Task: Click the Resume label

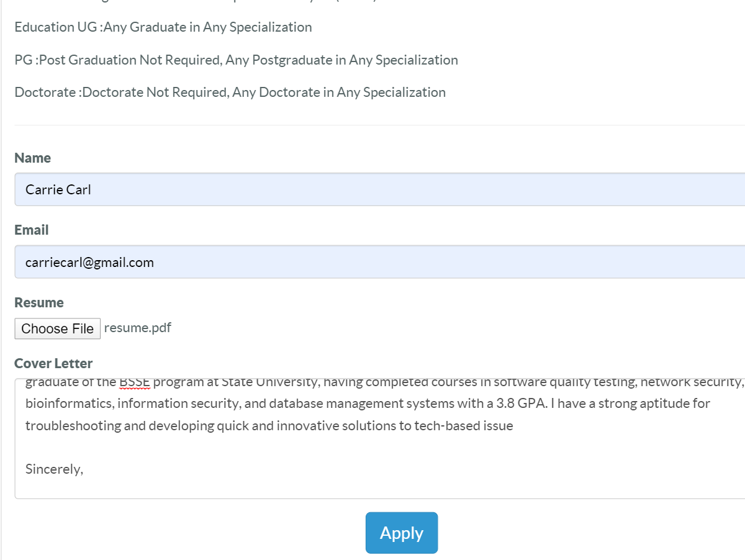Action: pyautogui.click(x=39, y=302)
